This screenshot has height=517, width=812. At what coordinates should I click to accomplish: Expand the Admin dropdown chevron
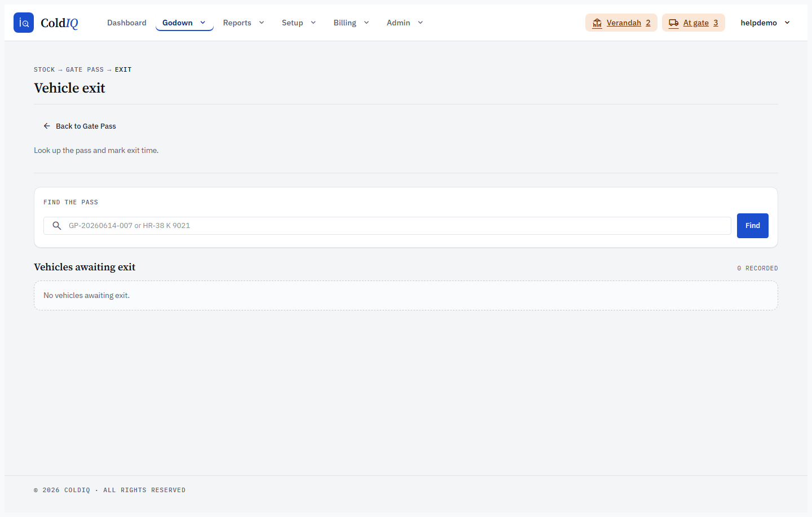(x=421, y=23)
